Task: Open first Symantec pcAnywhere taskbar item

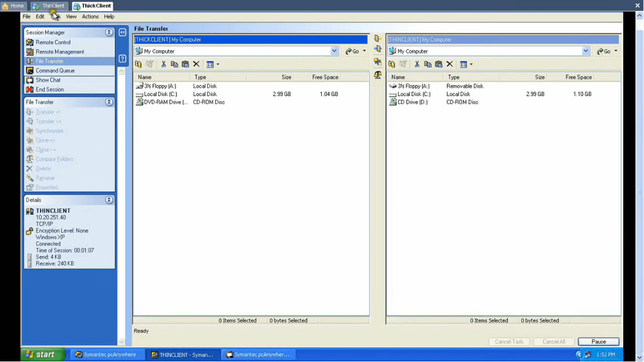Action: [x=108, y=355]
